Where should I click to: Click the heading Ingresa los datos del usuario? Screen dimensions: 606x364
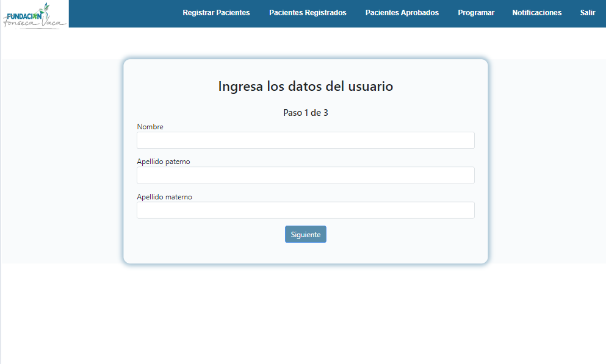(305, 87)
